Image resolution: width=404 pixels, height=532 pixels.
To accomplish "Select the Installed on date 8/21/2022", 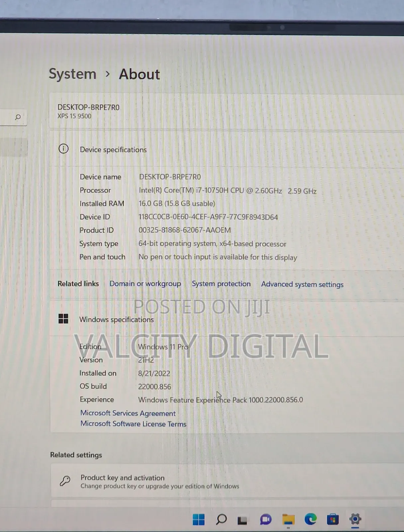I will point(154,373).
